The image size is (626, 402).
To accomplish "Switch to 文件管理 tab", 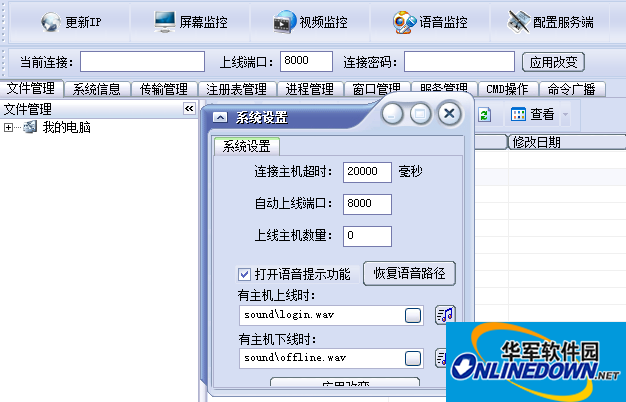I will click(x=31, y=88).
